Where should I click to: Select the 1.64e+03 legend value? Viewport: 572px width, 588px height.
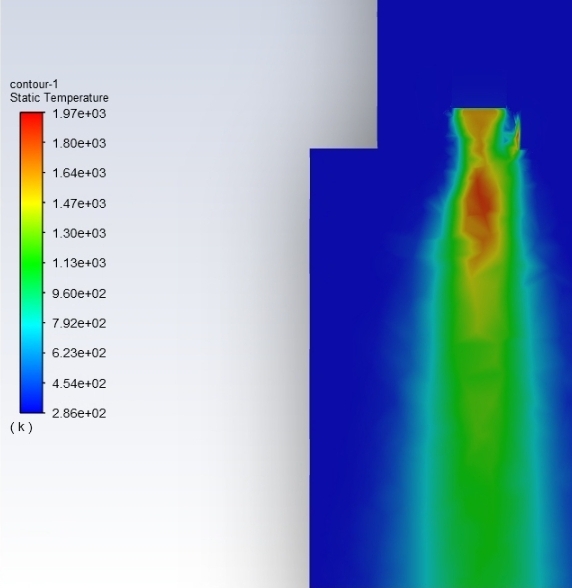click(79, 173)
